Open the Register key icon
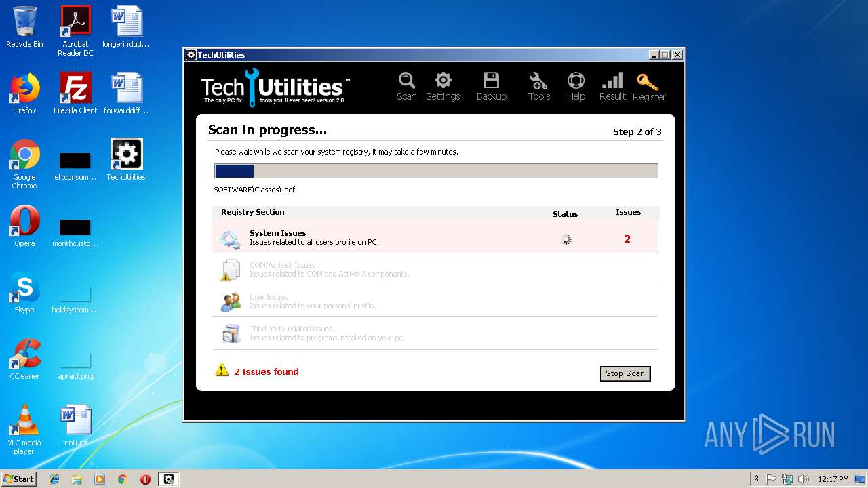Viewport: 868px width, 488px height. [649, 86]
